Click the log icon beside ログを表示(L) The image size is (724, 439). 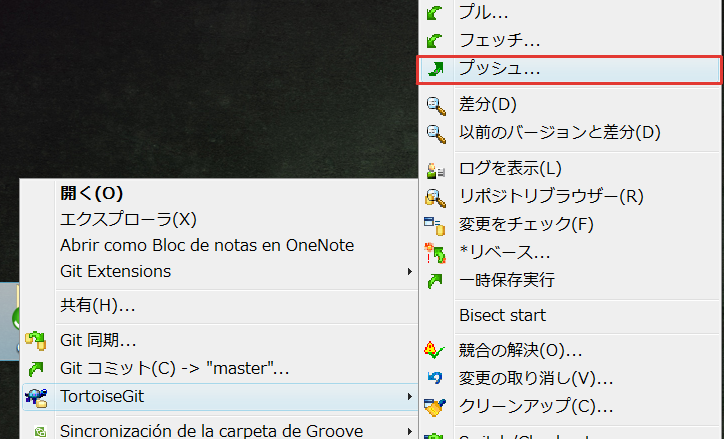(x=435, y=170)
